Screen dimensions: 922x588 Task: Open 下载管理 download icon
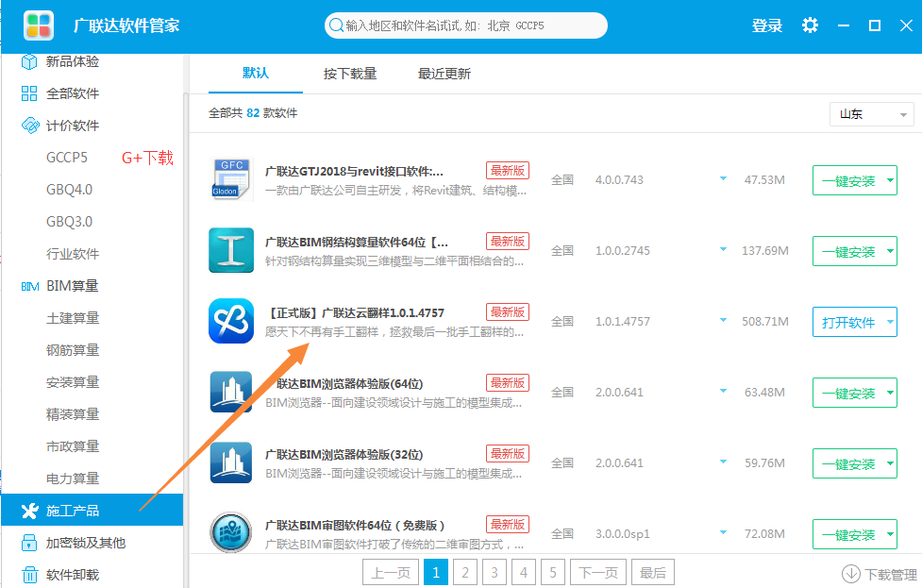pos(851,573)
